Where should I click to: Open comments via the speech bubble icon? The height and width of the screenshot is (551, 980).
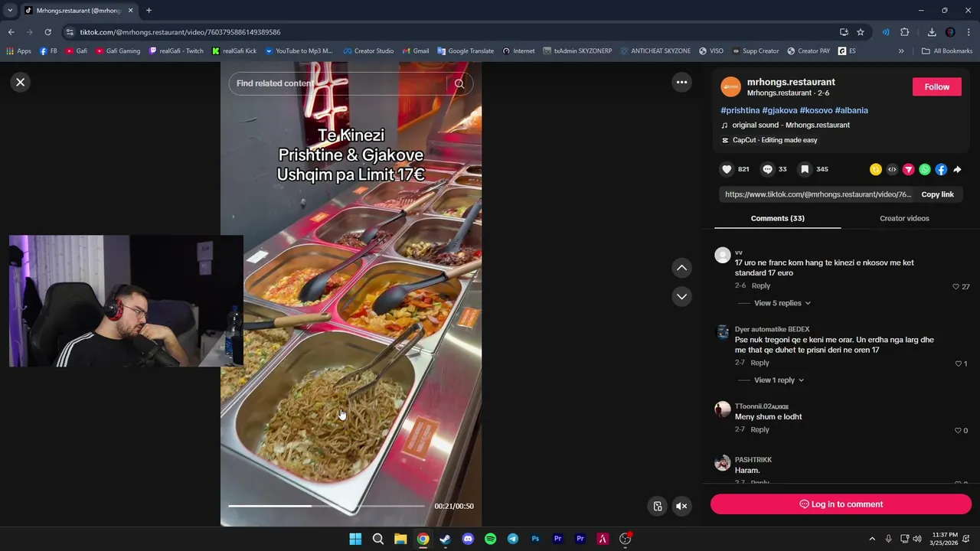coord(767,169)
